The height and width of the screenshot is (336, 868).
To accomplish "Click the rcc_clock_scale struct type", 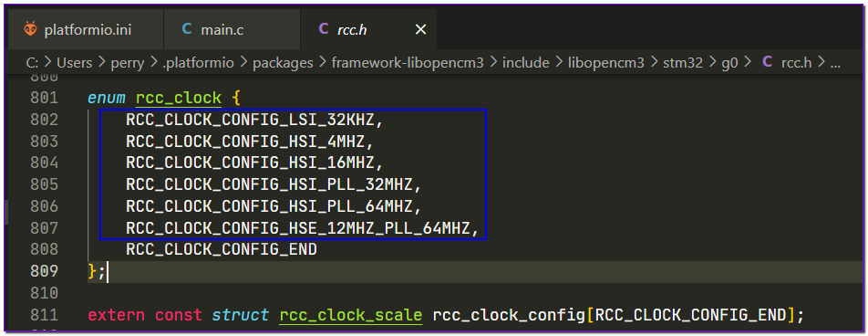I will tap(350, 316).
